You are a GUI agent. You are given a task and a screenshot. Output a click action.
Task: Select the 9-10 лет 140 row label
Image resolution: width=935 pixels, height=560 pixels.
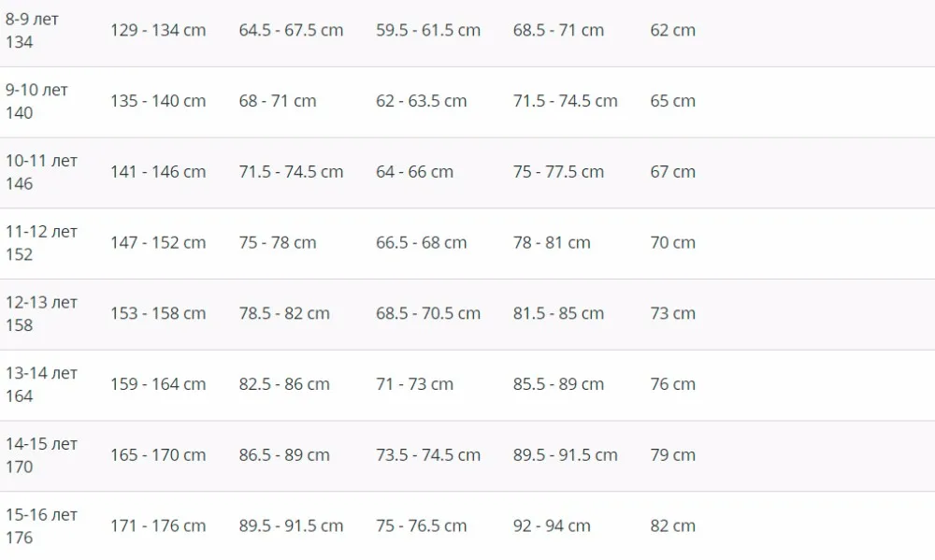(36, 101)
